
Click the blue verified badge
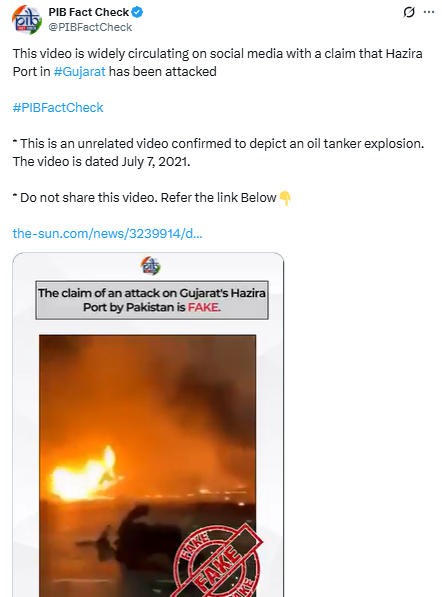137,12
